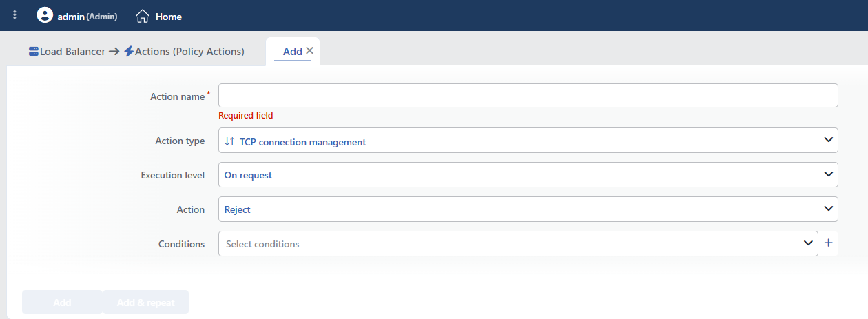Open the Action type dropdown

[x=528, y=140]
